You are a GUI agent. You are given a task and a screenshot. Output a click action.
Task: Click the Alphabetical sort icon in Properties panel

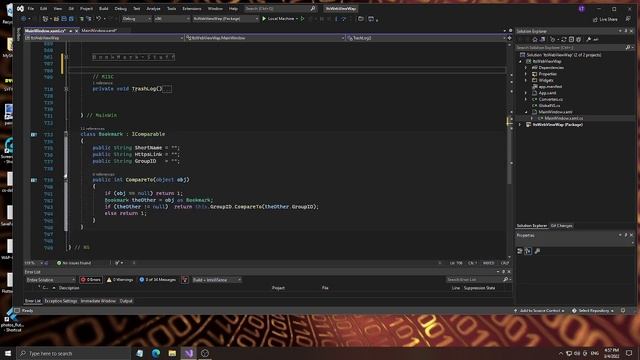point(528,251)
